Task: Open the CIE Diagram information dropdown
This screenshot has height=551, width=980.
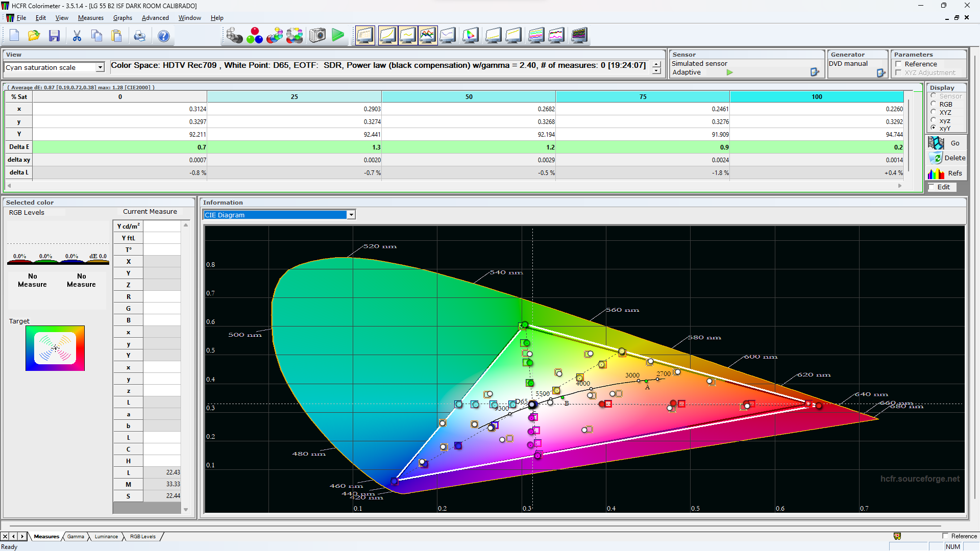Action: click(351, 215)
